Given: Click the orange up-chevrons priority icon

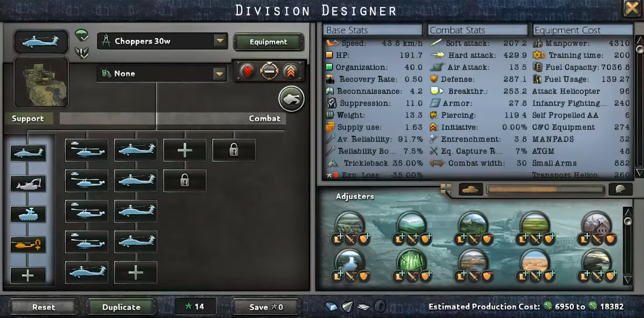Looking at the screenshot, I should (290, 71).
